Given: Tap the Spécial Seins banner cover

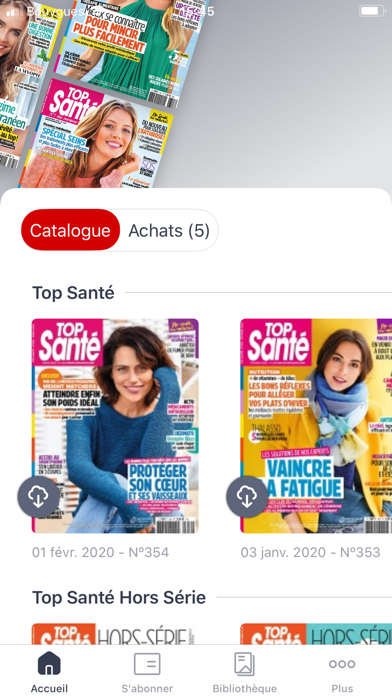Looking at the screenshot, I should click(98, 135).
